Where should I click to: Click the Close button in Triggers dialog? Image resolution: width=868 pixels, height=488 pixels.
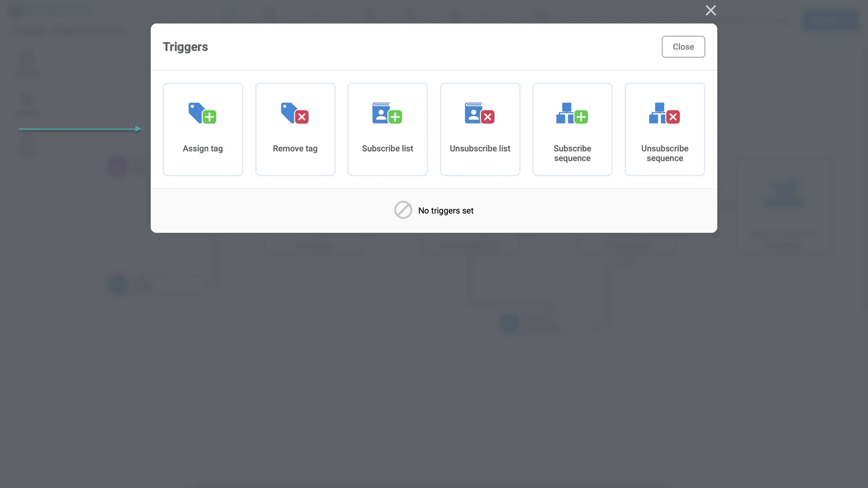coord(683,47)
